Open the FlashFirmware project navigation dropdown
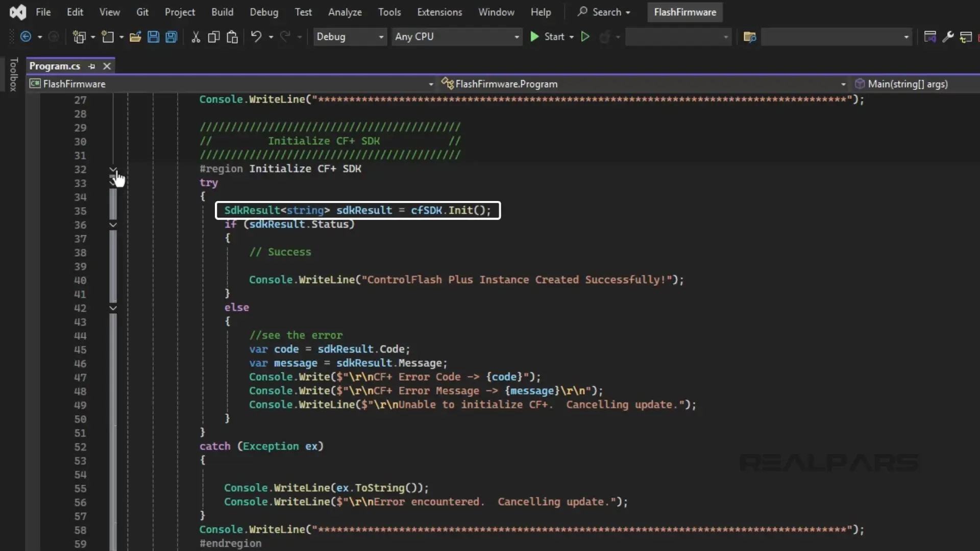Screen dimensions: 980x551 pos(232,84)
